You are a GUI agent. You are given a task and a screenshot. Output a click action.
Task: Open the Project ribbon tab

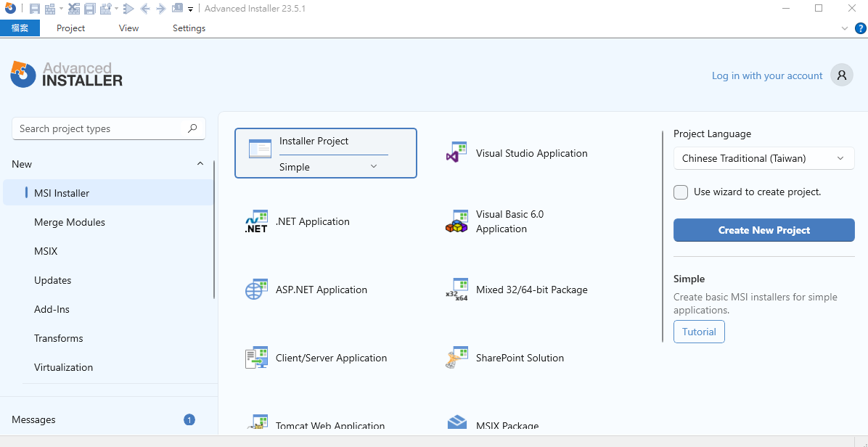[x=71, y=28]
